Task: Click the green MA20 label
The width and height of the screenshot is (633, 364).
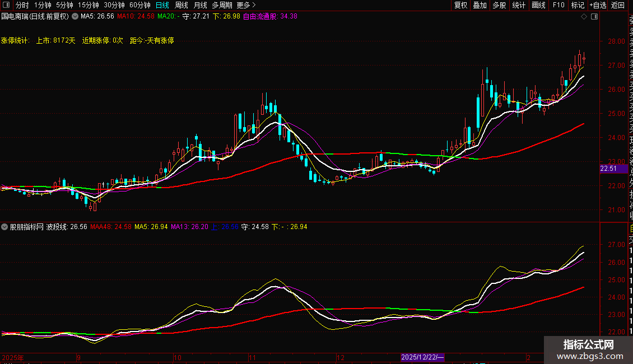Action: click(x=169, y=17)
